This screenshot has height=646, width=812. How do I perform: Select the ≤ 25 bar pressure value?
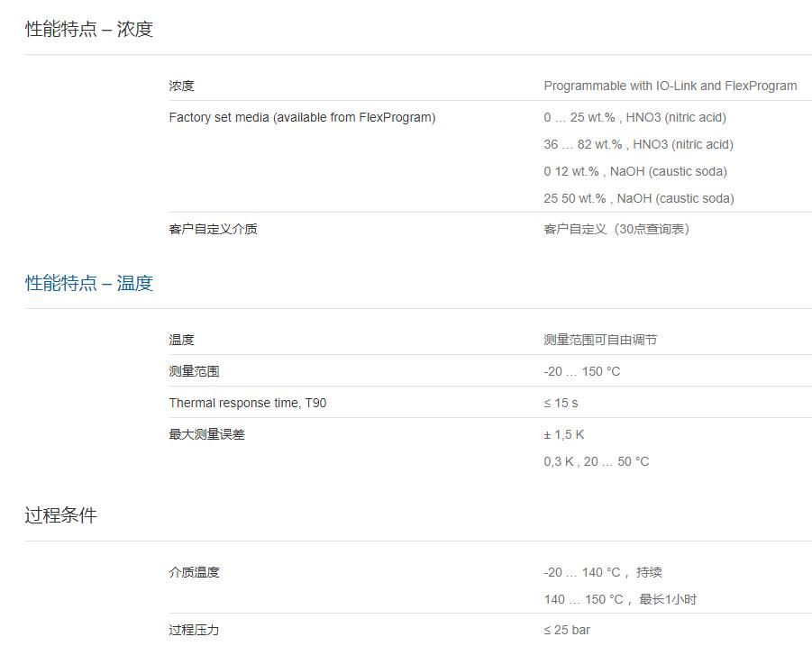click(x=567, y=630)
